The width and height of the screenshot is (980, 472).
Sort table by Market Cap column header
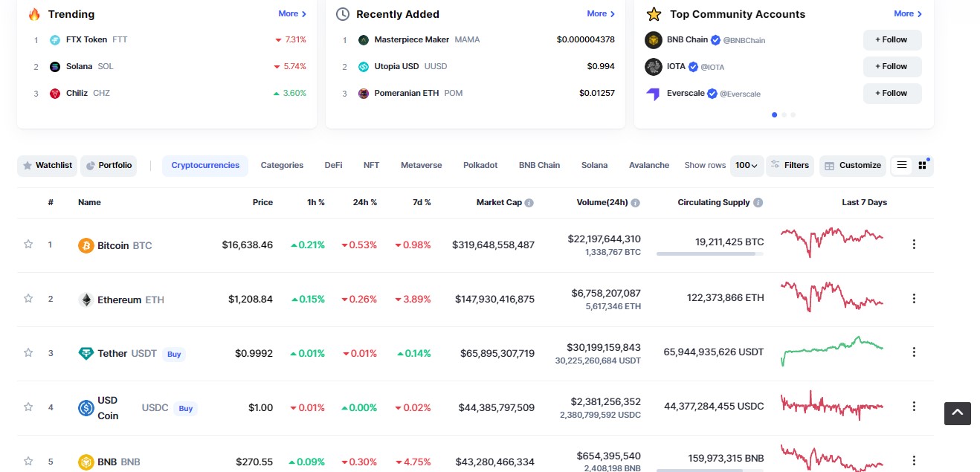pos(499,202)
